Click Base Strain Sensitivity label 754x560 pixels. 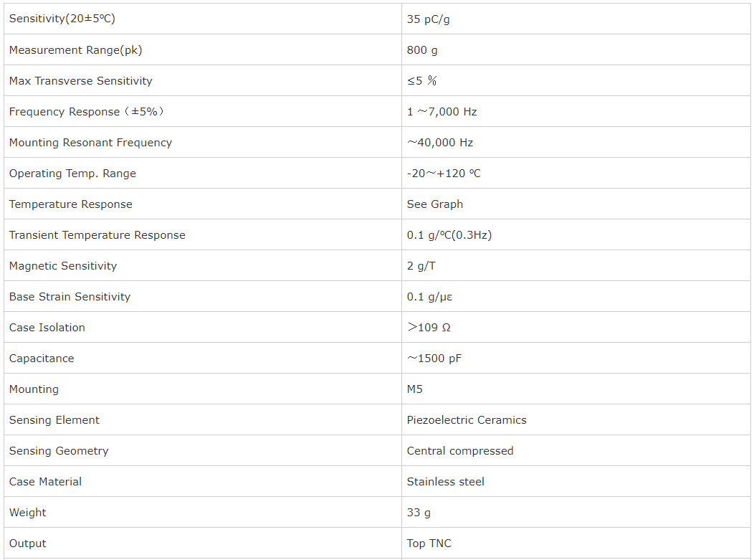click(70, 296)
